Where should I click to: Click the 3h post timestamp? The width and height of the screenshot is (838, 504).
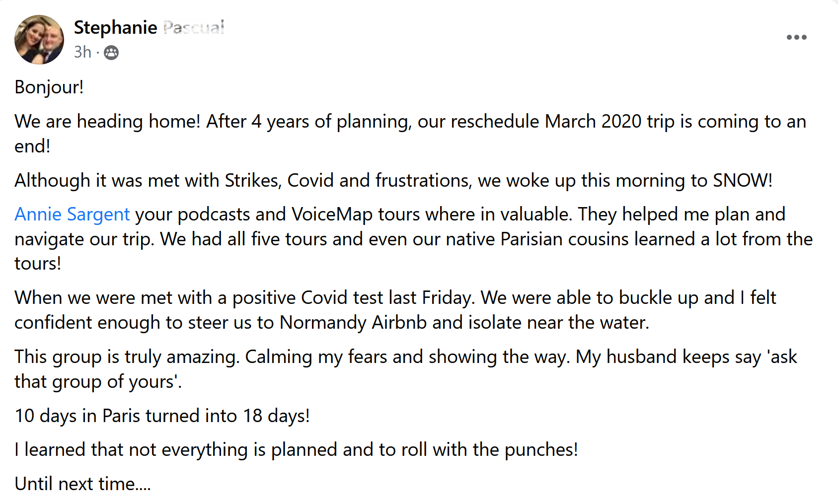[x=82, y=52]
